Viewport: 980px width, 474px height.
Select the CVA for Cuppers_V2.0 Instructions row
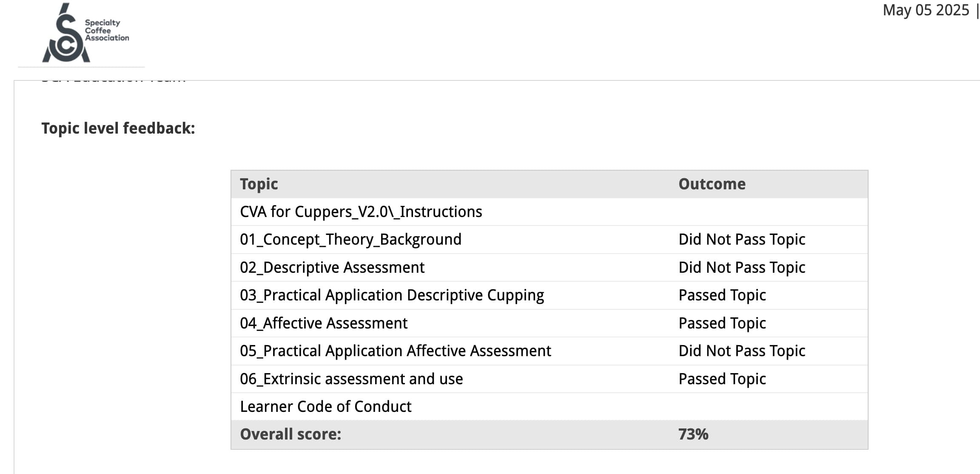click(549, 211)
